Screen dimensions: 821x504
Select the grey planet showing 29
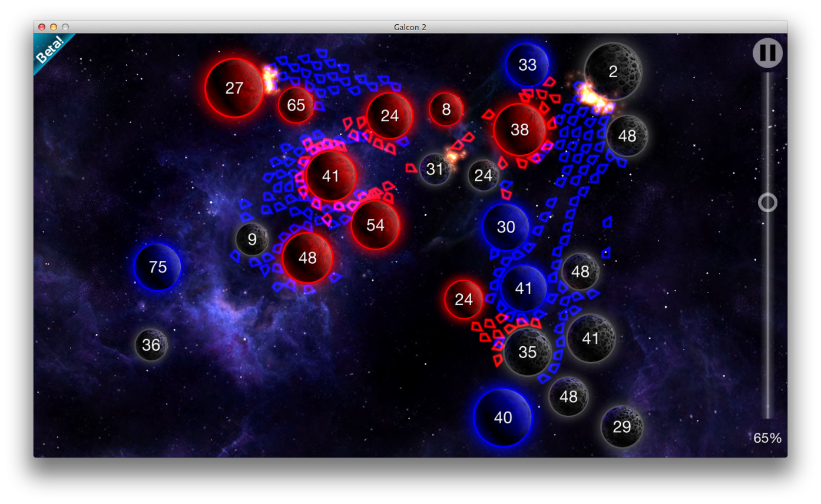622,427
